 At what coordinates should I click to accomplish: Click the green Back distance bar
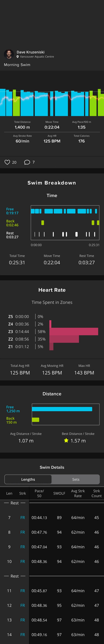pyautogui.click(x=36, y=420)
